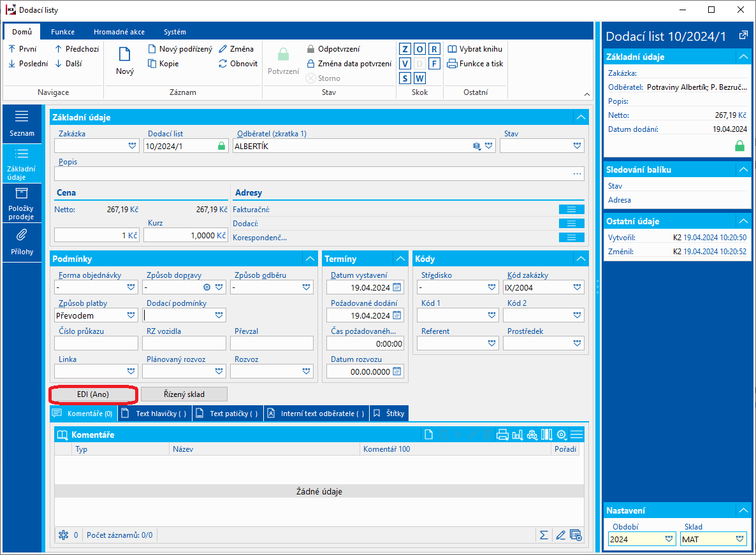Make a Kopie of the record
The height and width of the screenshot is (555, 756).
pos(163,63)
